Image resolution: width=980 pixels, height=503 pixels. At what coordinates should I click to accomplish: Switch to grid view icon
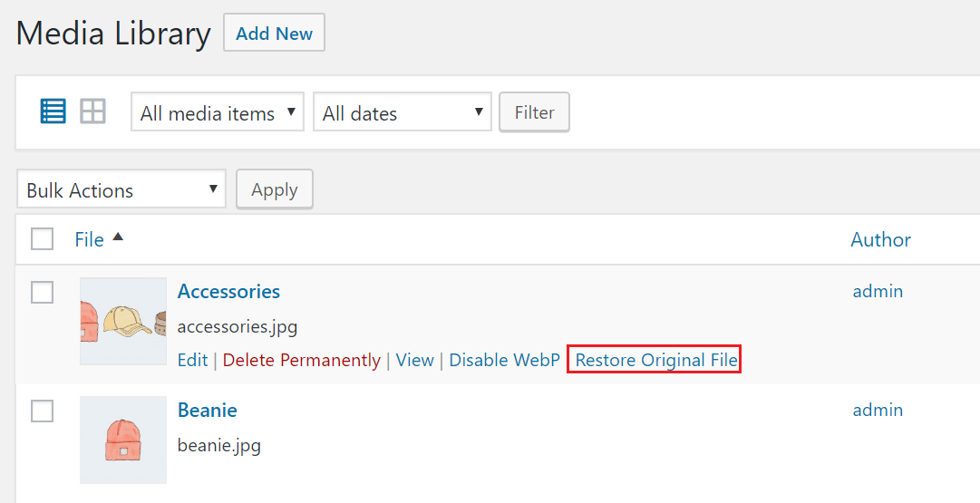coord(93,111)
